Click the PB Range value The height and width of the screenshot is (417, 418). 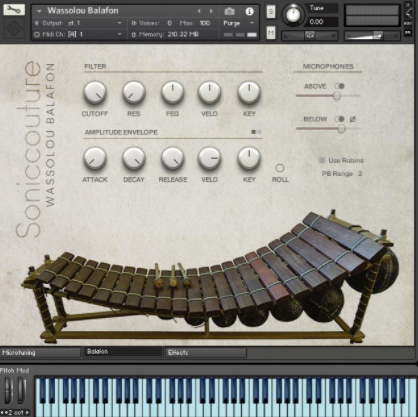360,174
